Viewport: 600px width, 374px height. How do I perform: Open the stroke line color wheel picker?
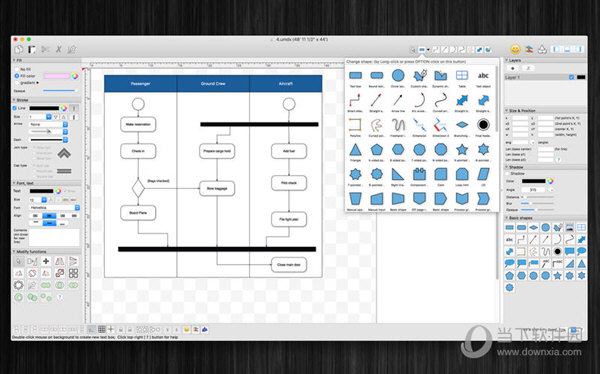pyautogui.click(x=63, y=108)
